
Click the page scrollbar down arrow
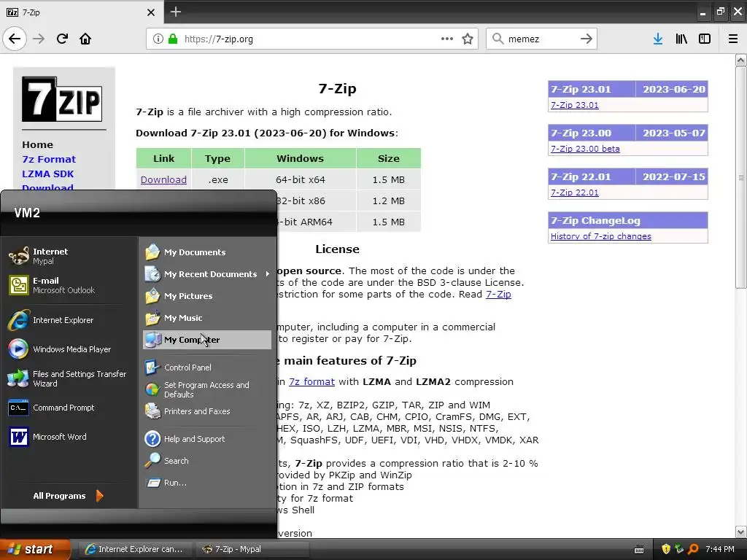pyautogui.click(x=740, y=532)
